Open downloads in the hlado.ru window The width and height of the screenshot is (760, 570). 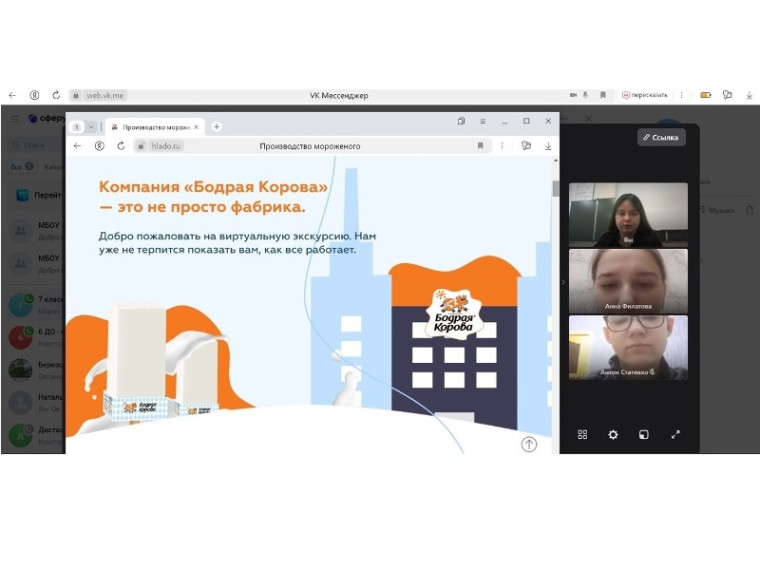[x=548, y=146]
